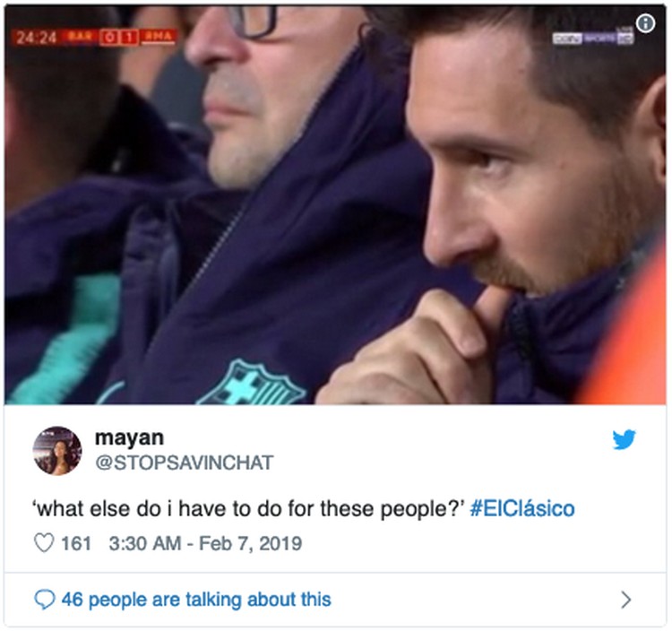The width and height of the screenshot is (672, 640).
Task: Click the teal striped sleeve at the photo's left
Action: pos(65,339)
